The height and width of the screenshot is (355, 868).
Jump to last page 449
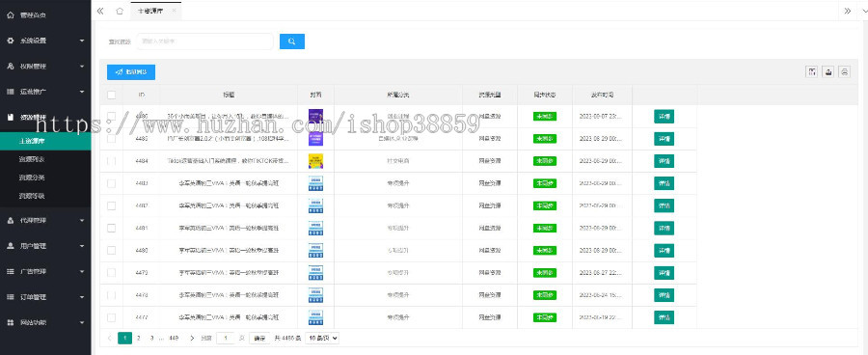point(174,338)
